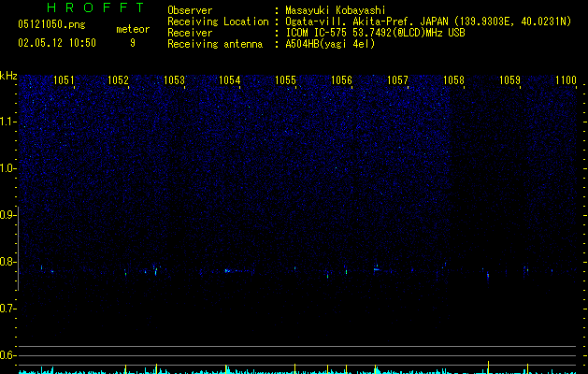The width and height of the screenshot is (588, 374).
Task: Click the 1051 time axis label
Action: tap(64, 80)
